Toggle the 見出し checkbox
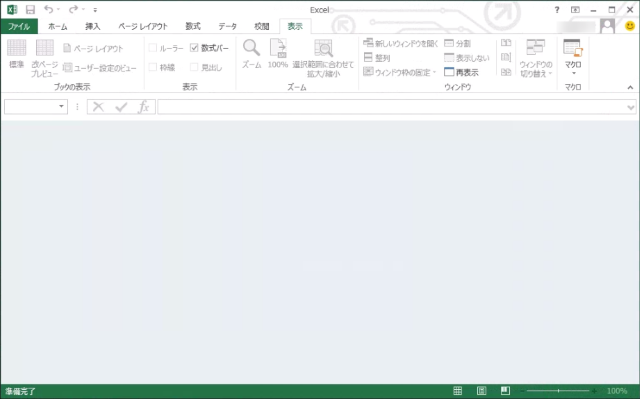640x399 pixels. click(194, 67)
